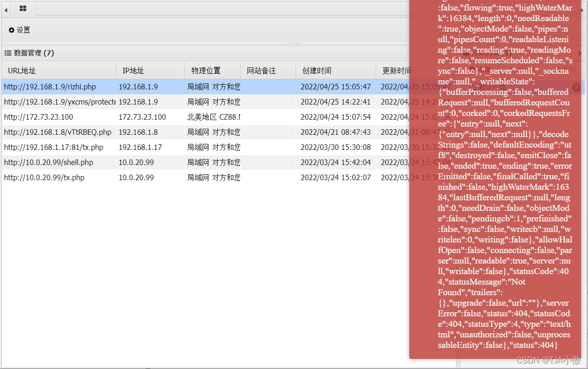Sort by the 创建时间 column header
Viewport: 588px width, 369px height.
click(336, 71)
